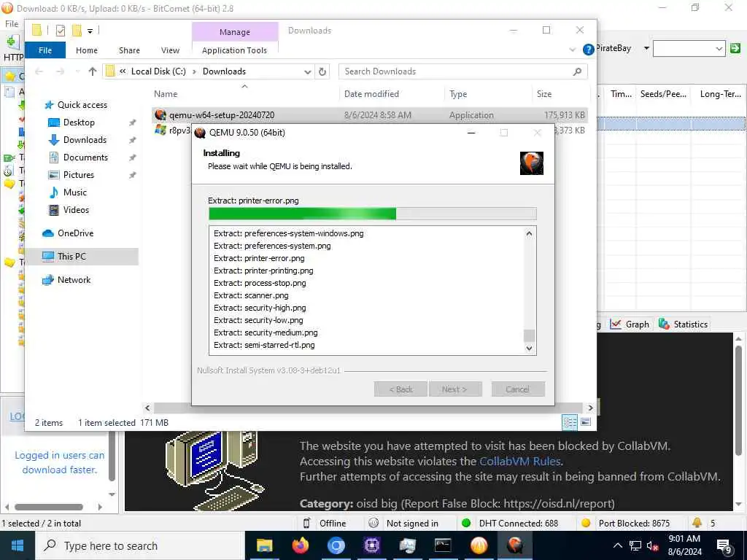
Task: Click the notification bell in BitComet status bar
Action: pos(697,523)
